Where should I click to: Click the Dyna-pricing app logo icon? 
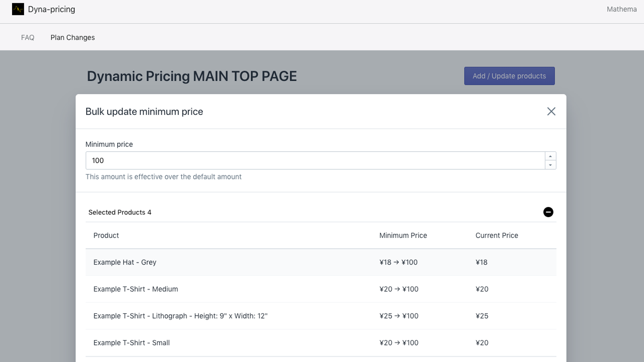18,9
